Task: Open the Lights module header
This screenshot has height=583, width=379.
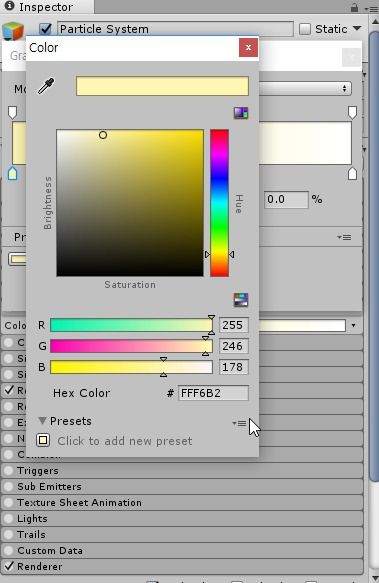Action: tap(182, 519)
